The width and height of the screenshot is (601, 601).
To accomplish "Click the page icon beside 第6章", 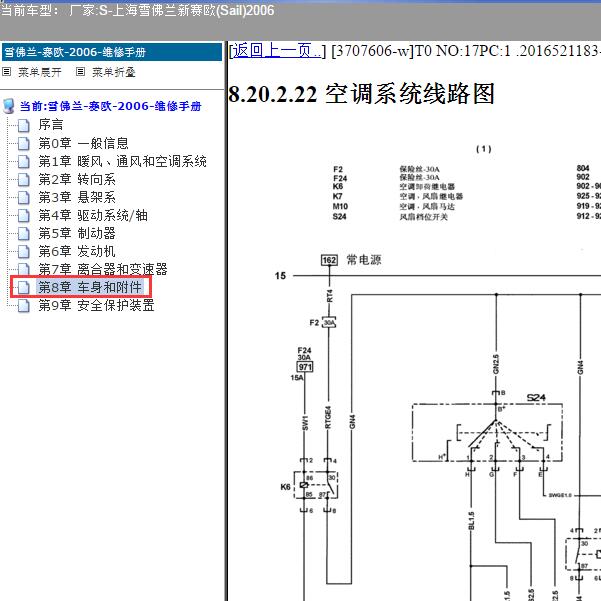I will tap(24, 251).
